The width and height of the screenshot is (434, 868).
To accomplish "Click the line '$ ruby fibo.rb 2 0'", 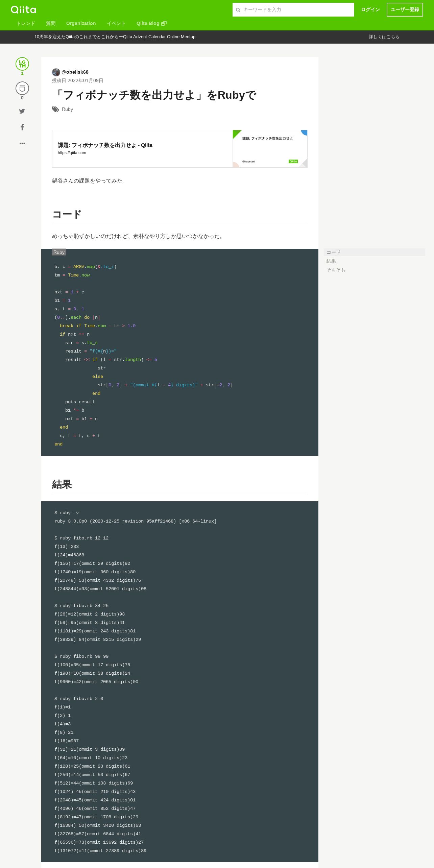I will point(79,699).
